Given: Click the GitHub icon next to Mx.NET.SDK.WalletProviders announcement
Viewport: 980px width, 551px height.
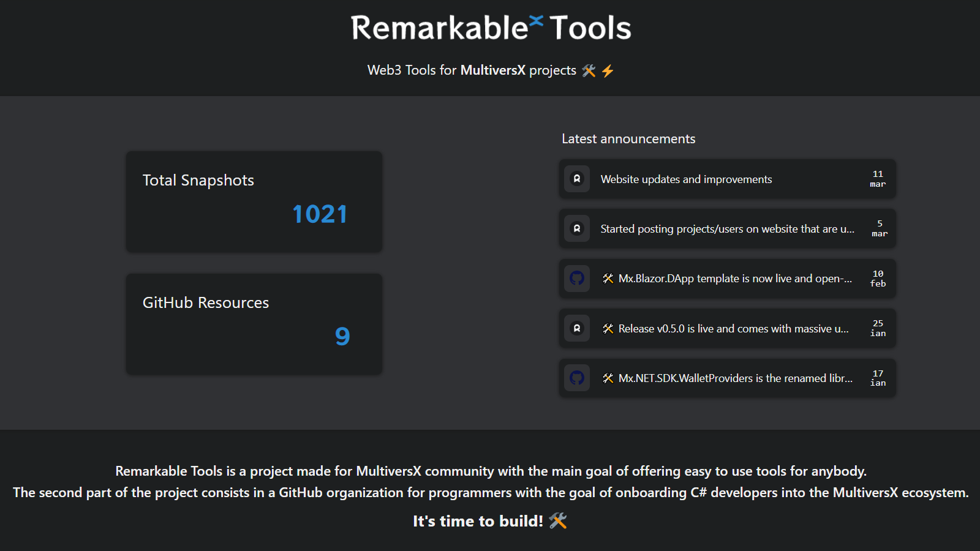Looking at the screenshot, I should pos(576,378).
